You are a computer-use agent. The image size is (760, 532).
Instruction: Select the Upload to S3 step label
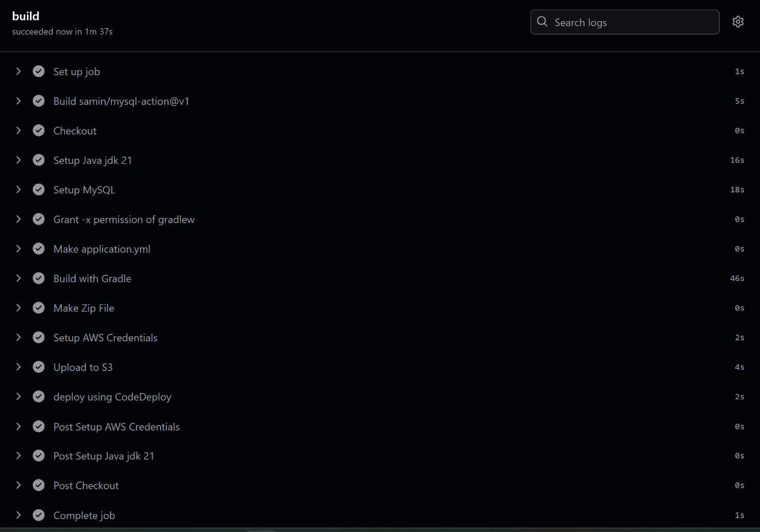click(83, 367)
